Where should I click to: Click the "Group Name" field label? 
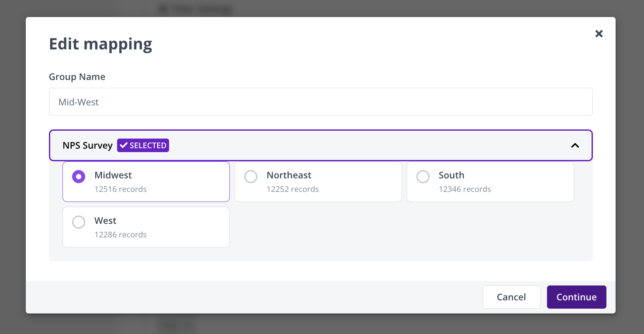point(77,77)
